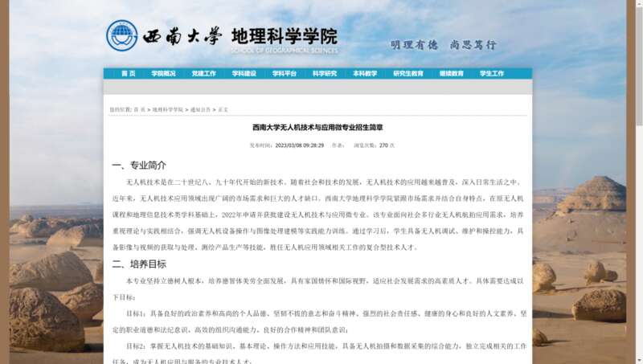The image size is (643, 364).
Task: Go to 通知公告 via breadcrumb
Action: [200, 109]
